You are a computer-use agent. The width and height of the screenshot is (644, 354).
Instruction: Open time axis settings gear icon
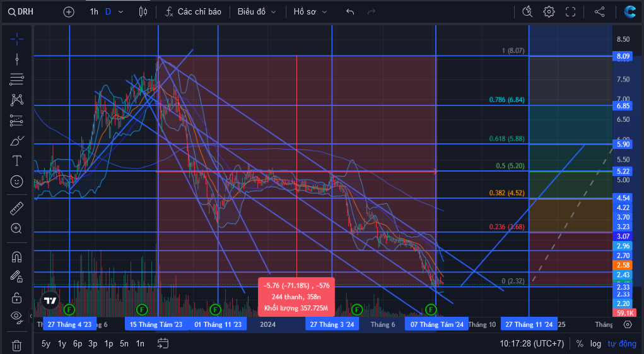tap(628, 324)
